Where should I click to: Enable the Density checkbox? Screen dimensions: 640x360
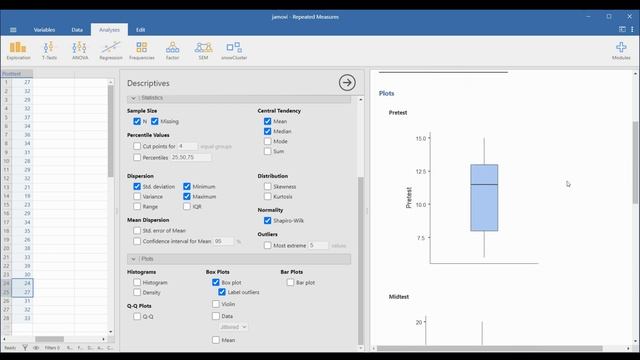point(137,292)
